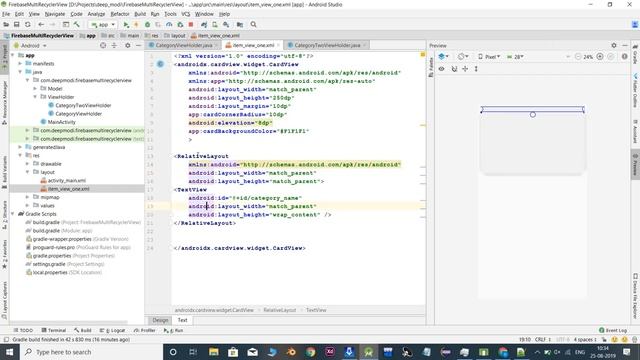The image size is (640, 360).
Task: Click the Make Project hammer icon
Action: click(x=76, y=25)
